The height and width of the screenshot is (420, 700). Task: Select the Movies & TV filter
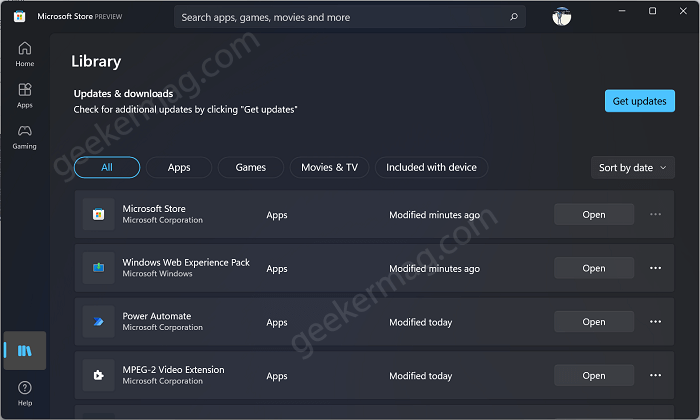click(x=329, y=167)
